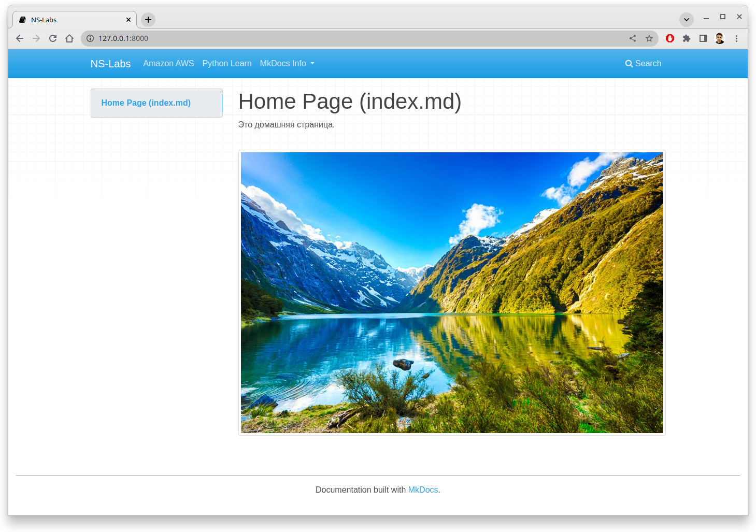Viewport: 756px width, 532px height.
Task: Click the browser forward arrow
Action: [36, 38]
